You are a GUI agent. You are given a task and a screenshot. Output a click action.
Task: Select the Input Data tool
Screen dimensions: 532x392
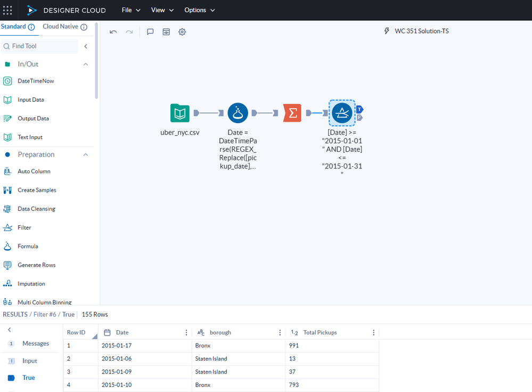(31, 100)
